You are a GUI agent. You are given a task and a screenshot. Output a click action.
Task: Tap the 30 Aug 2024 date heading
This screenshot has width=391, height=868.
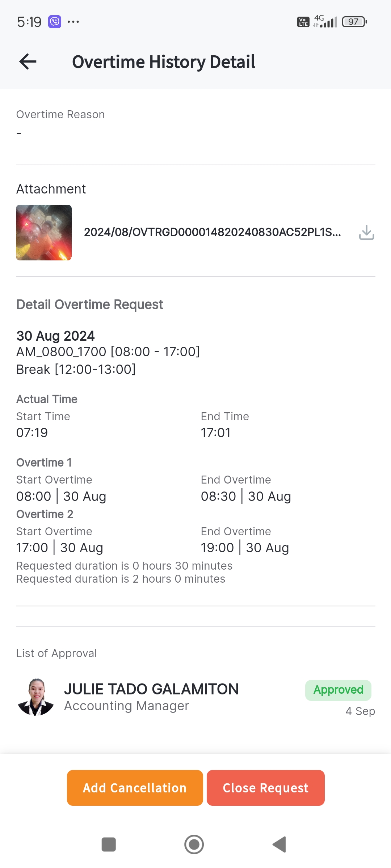(x=55, y=336)
